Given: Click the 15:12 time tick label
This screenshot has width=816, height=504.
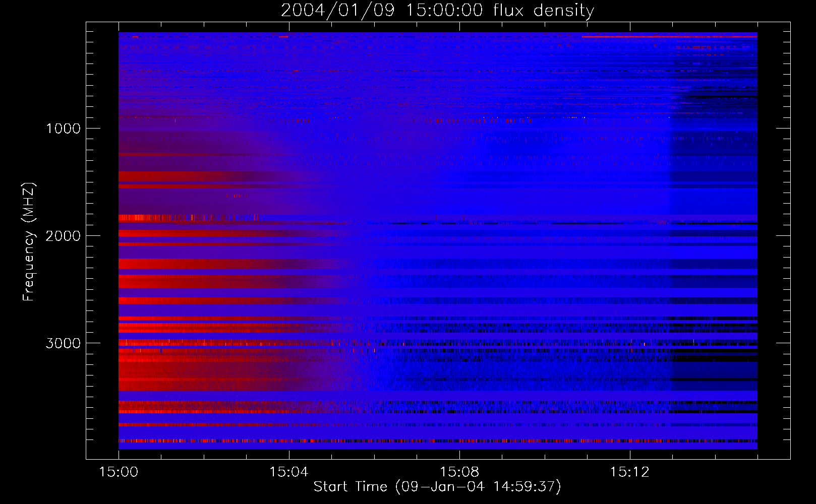Looking at the screenshot, I should (x=629, y=472).
